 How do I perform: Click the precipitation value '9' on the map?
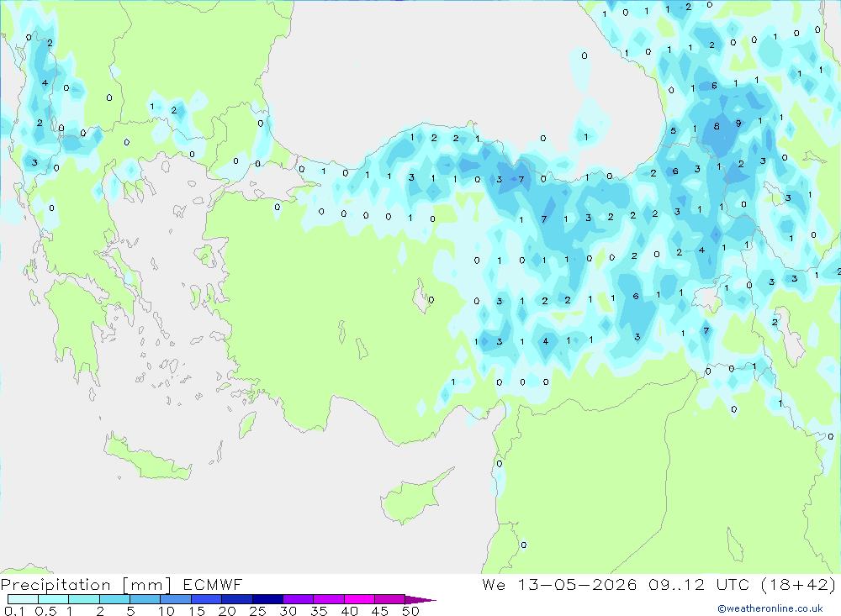coord(738,124)
